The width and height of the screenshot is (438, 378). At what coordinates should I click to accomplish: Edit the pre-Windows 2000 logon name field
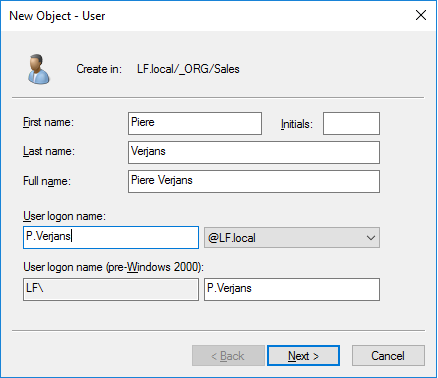(292, 289)
